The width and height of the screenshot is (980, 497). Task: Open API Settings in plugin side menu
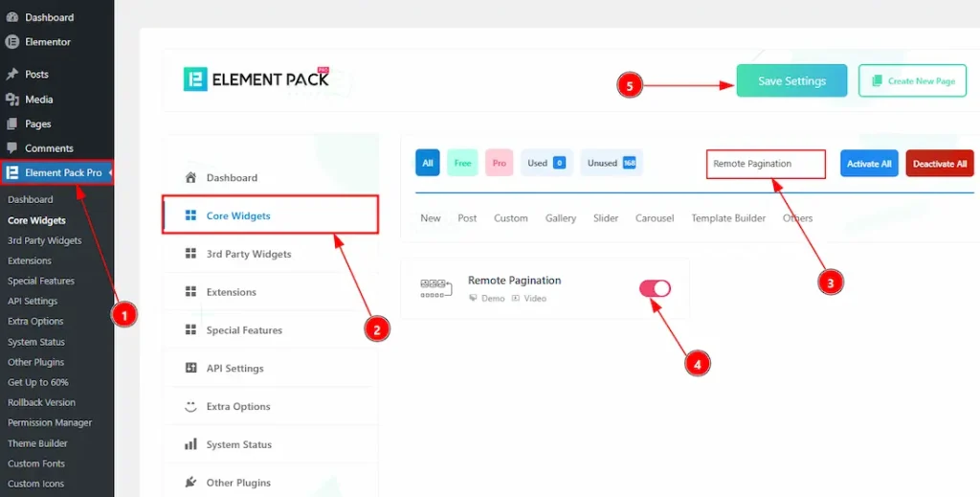tap(270, 369)
